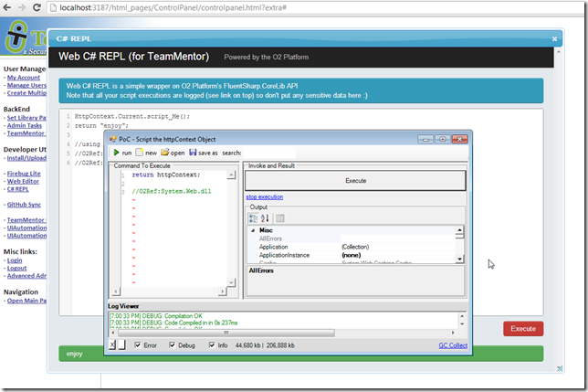Click the Compilation OK log entry
This screenshot has height=392, width=588.
coord(155,316)
